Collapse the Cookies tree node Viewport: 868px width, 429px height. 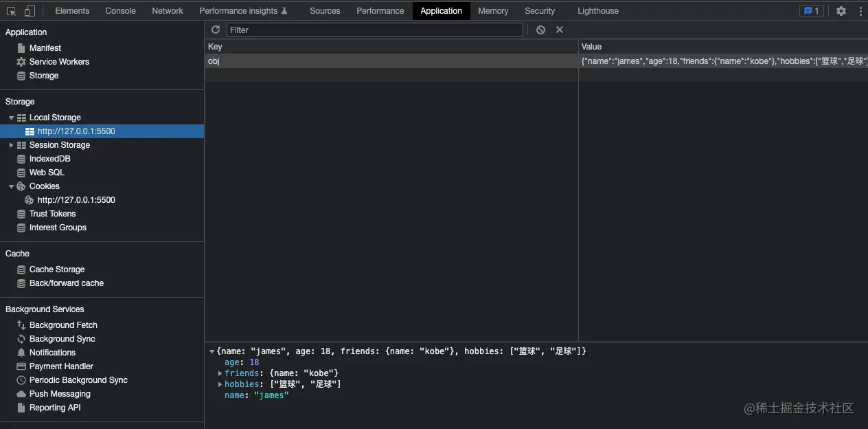coord(11,186)
